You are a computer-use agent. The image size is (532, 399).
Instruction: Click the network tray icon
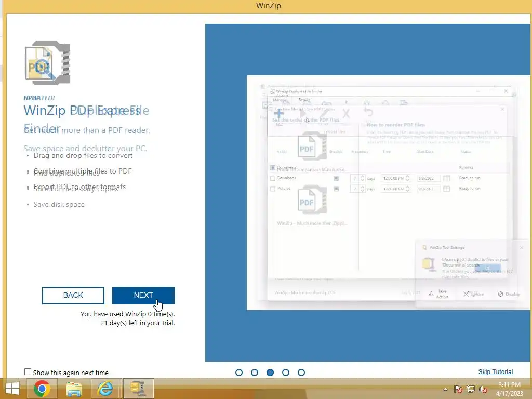pos(471,389)
